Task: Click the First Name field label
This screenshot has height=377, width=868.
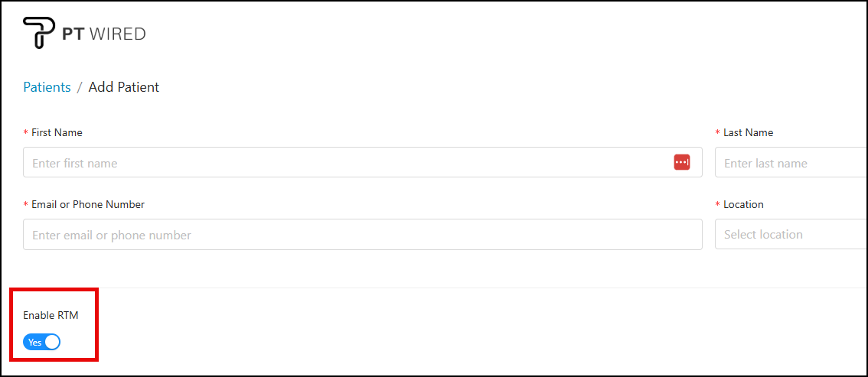Action: [x=57, y=132]
